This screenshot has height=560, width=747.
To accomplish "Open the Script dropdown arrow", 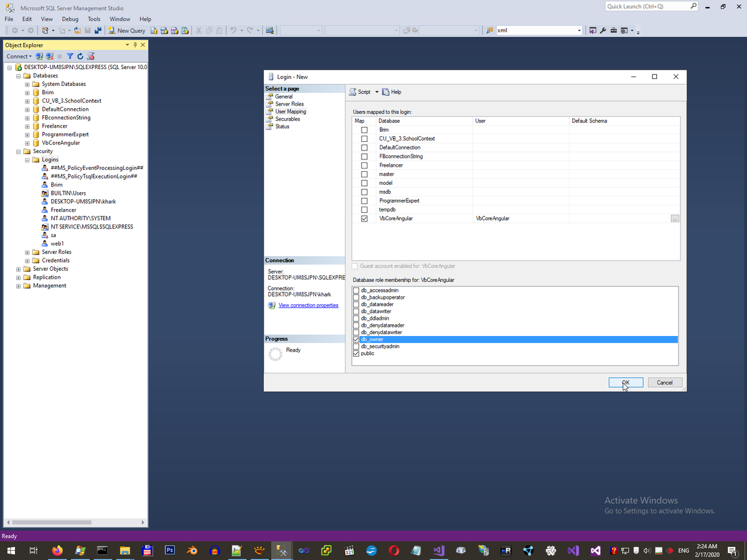I will [x=377, y=92].
